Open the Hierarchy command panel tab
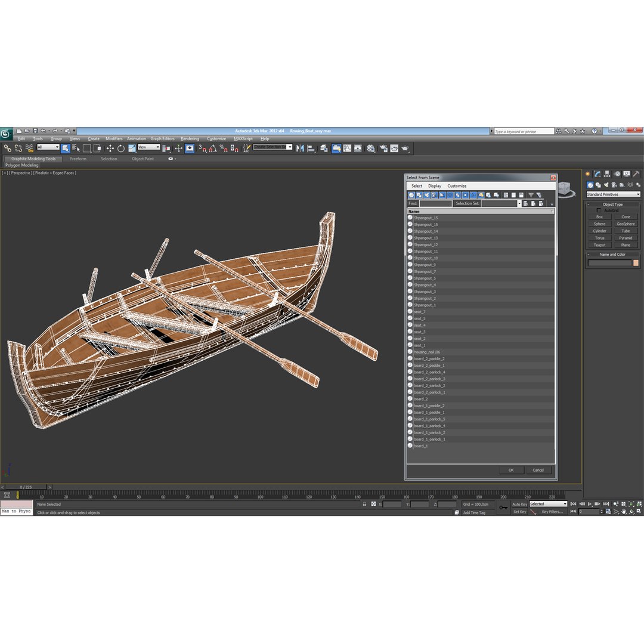The height and width of the screenshot is (644, 644). pos(607,174)
